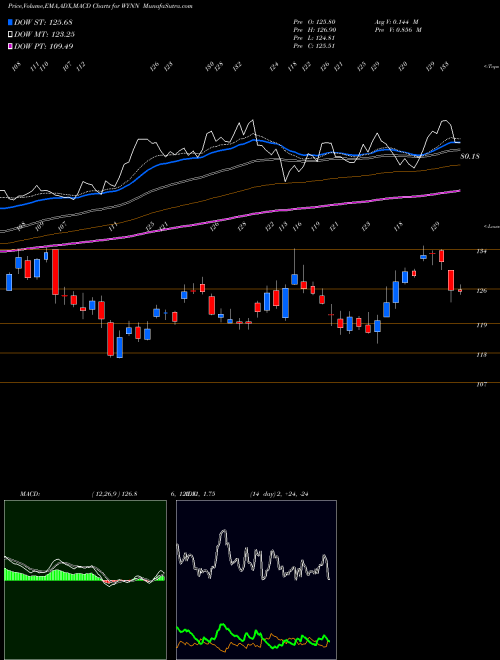Click the lowest blue candle near 113
Viewport: 500px width, 660px height.
120,347
